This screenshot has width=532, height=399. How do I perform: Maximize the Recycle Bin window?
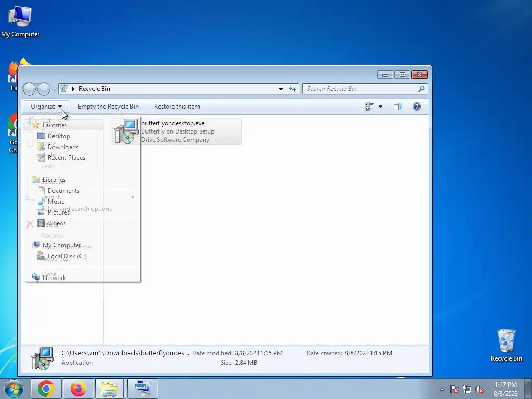pyautogui.click(x=402, y=75)
